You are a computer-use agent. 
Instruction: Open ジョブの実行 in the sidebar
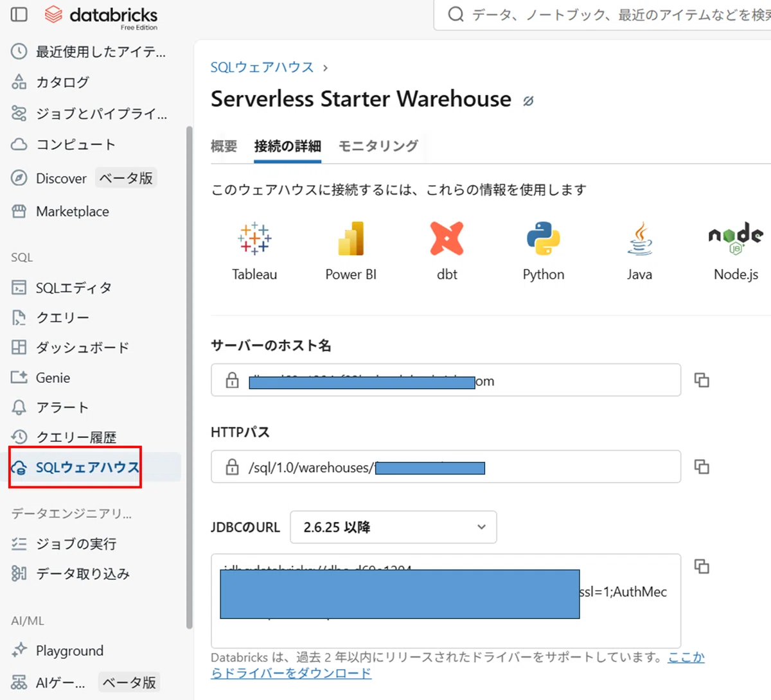click(x=64, y=544)
